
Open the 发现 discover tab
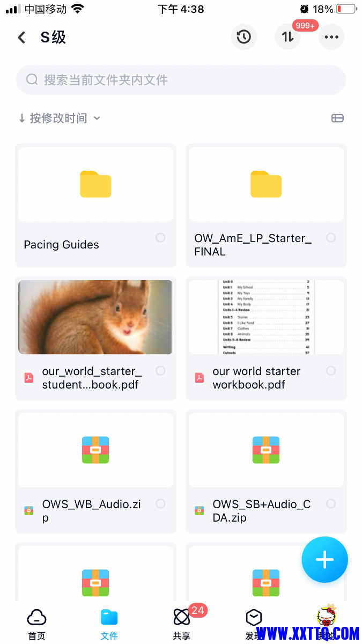pyautogui.click(x=254, y=624)
